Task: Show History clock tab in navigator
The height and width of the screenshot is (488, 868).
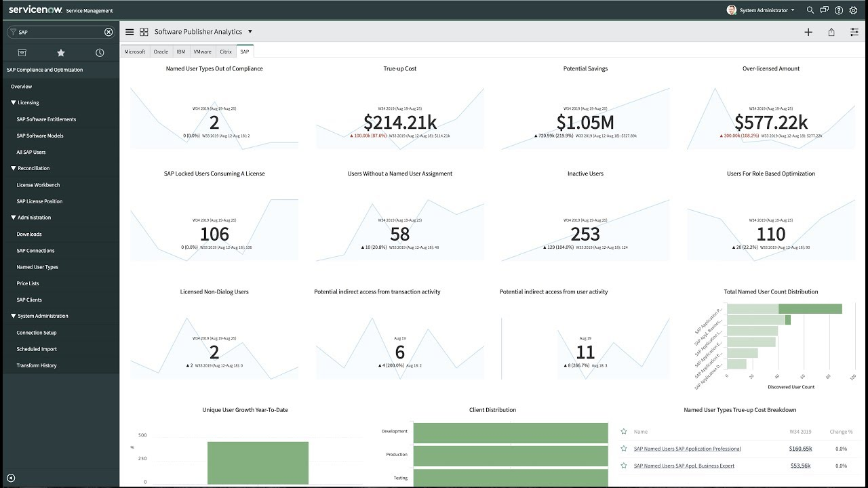Action: pyautogui.click(x=100, y=53)
